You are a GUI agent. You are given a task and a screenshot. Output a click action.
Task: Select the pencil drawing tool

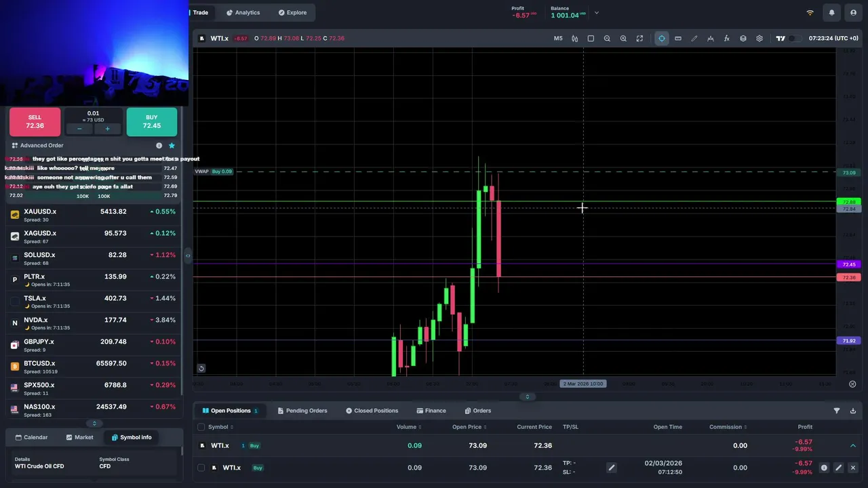(694, 39)
